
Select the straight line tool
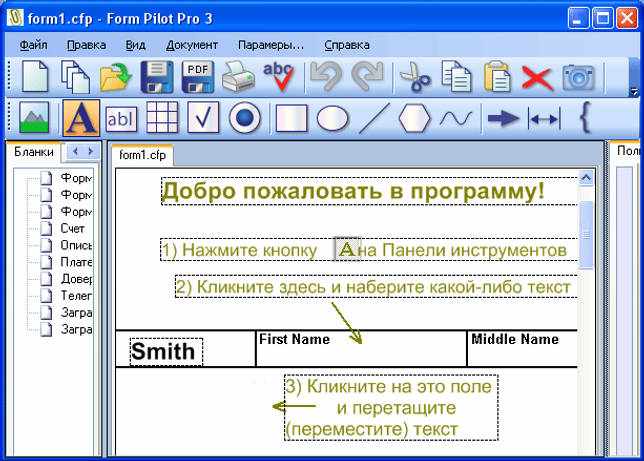pyautogui.click(x=374, y=118)
